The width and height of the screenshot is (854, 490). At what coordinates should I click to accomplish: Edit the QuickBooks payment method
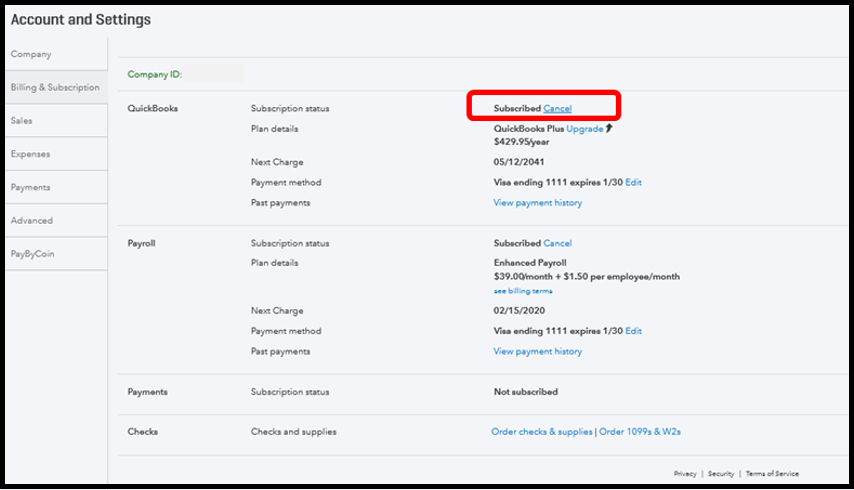tap(633, 182)
